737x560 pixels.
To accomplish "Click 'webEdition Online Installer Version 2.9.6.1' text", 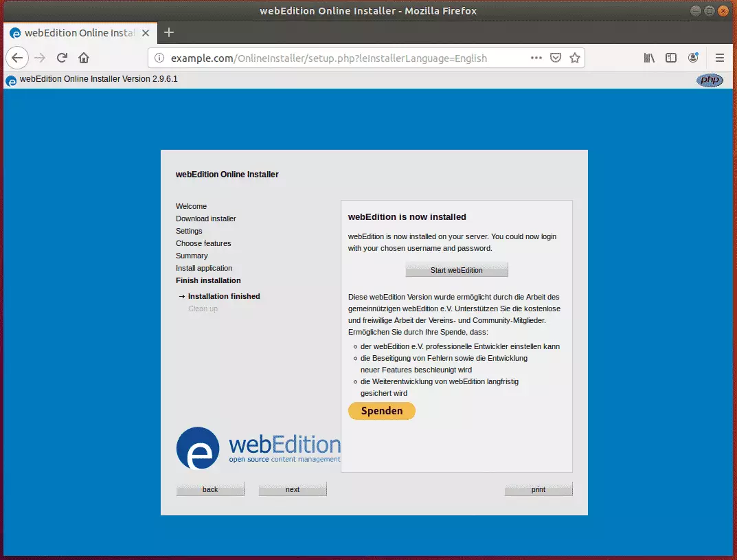I will pos(99,79).
